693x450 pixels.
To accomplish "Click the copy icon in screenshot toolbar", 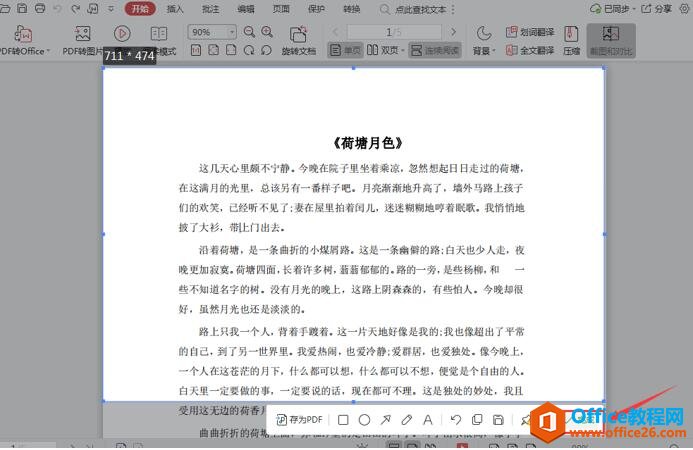I will pyautogui.click(x=477, y=419).
